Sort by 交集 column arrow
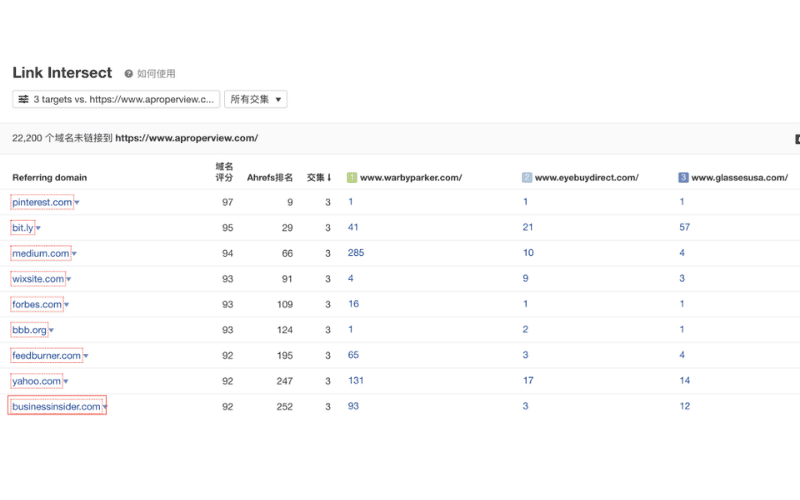Screen dimensions: 800x500 click(329, 178)
